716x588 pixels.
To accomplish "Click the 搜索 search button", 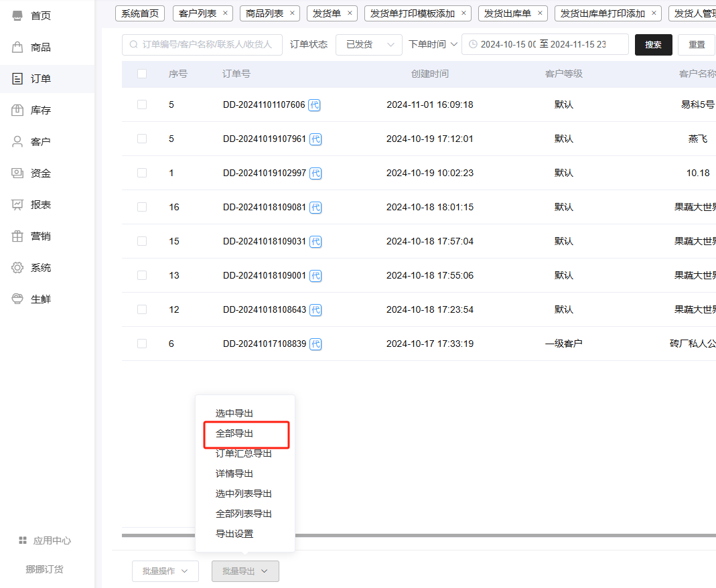I will (653, 44).
